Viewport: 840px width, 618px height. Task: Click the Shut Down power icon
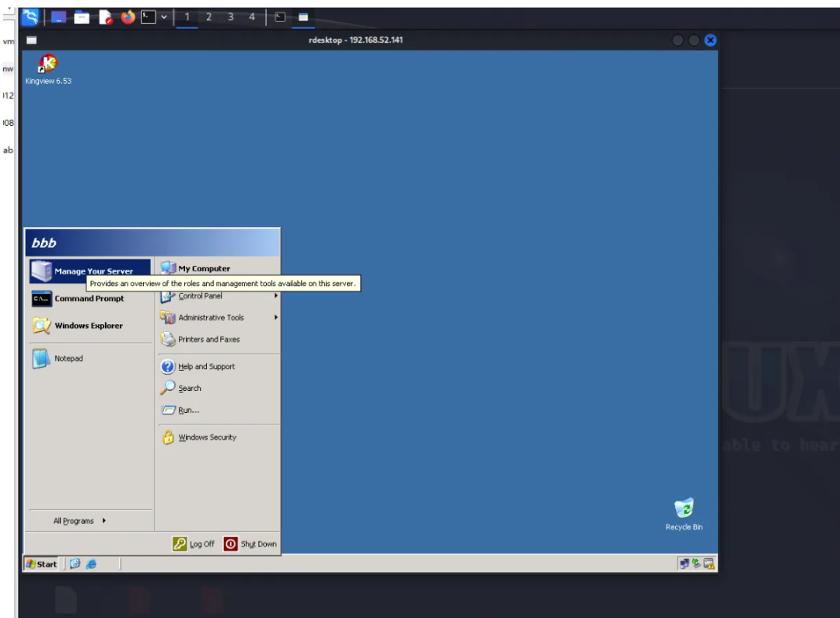click(230, 543)
